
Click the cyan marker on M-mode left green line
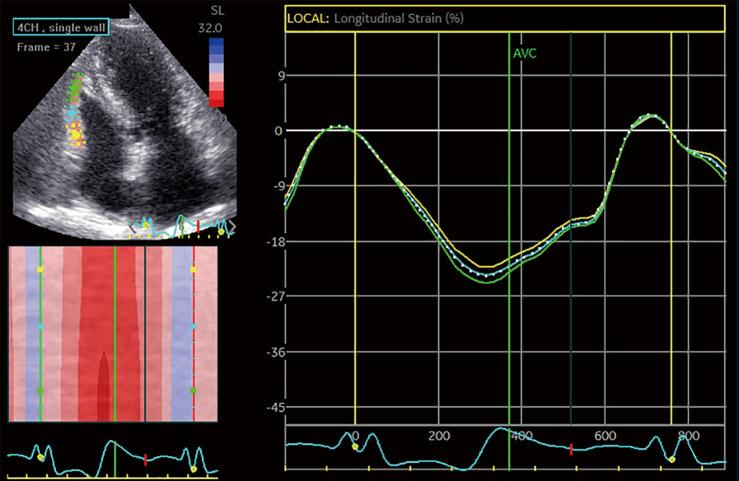coord(40,326)
